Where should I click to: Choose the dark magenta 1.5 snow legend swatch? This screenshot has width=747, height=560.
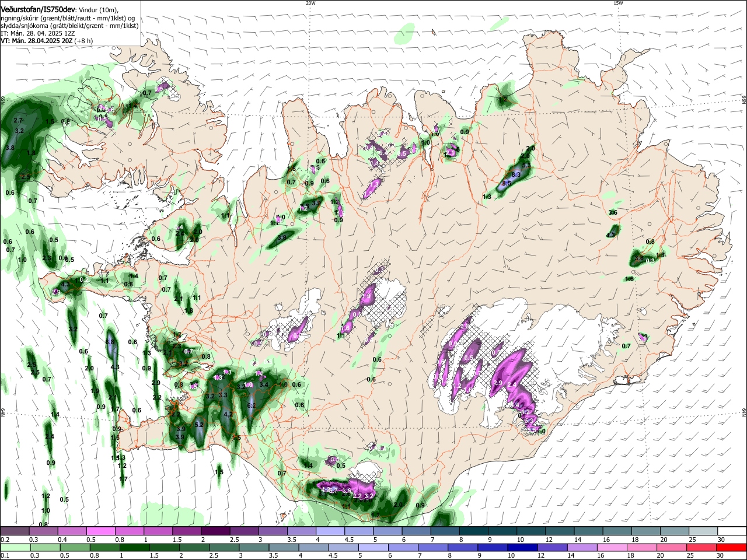pyautogui.click(x=186, y=531)
